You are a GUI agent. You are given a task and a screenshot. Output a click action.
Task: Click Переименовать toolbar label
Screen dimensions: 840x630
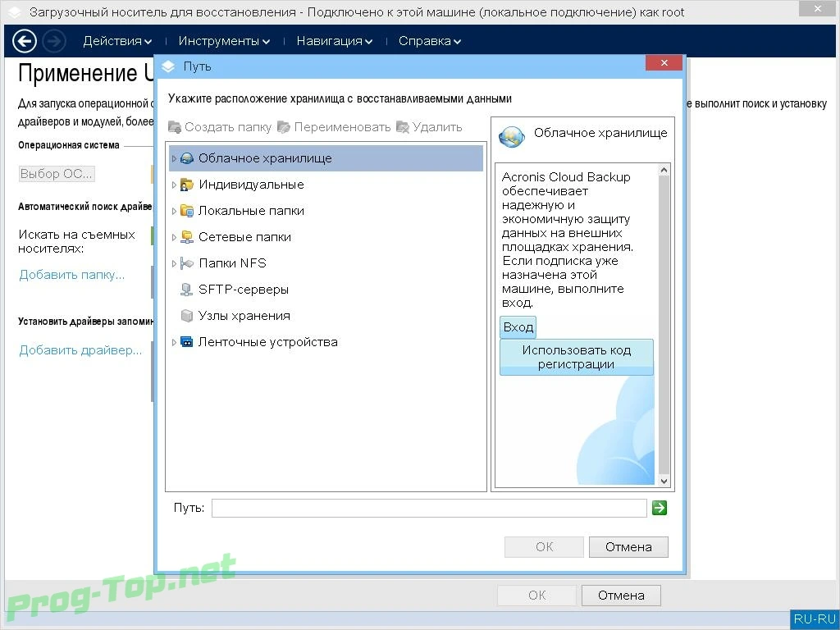click(x=342, y=127)
